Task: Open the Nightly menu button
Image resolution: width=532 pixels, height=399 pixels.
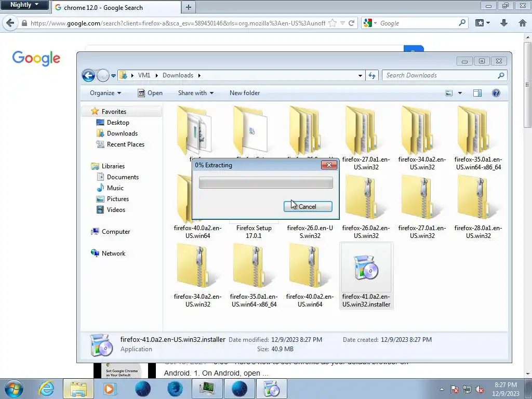Action: coord(24,5)
